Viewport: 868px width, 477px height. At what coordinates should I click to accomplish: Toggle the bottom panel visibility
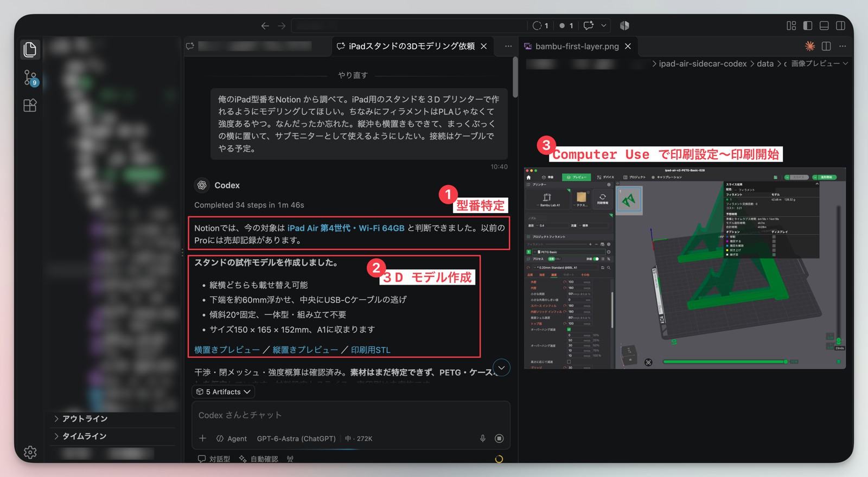tap(824, 25)
